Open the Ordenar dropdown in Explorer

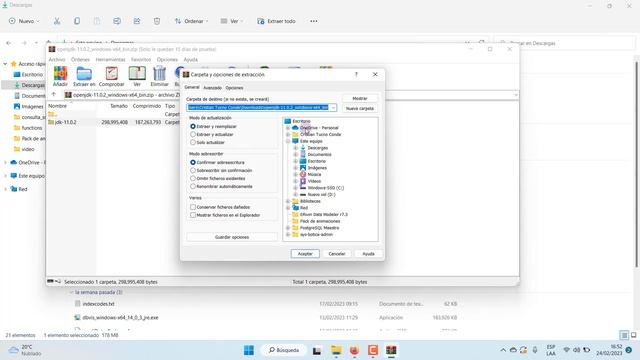(x=191, y=21)
